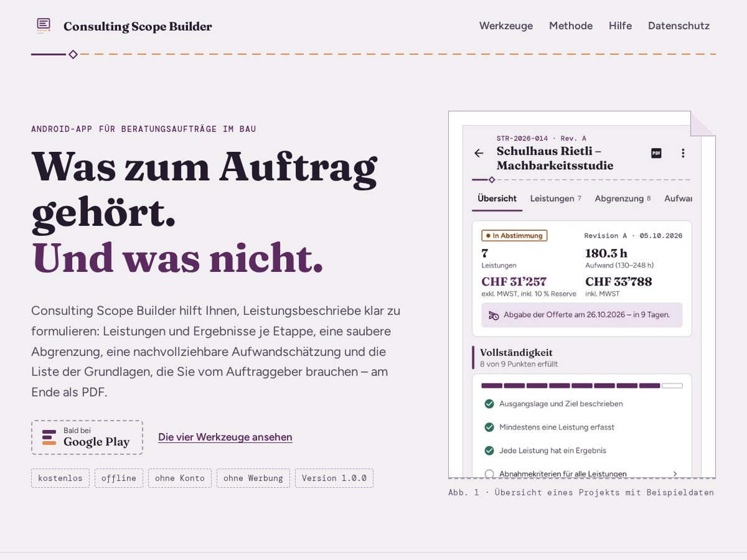Screen dimensions: 747x560
Task: Click the Vollständigkeit progress bar
Action: tap(581, 386)
